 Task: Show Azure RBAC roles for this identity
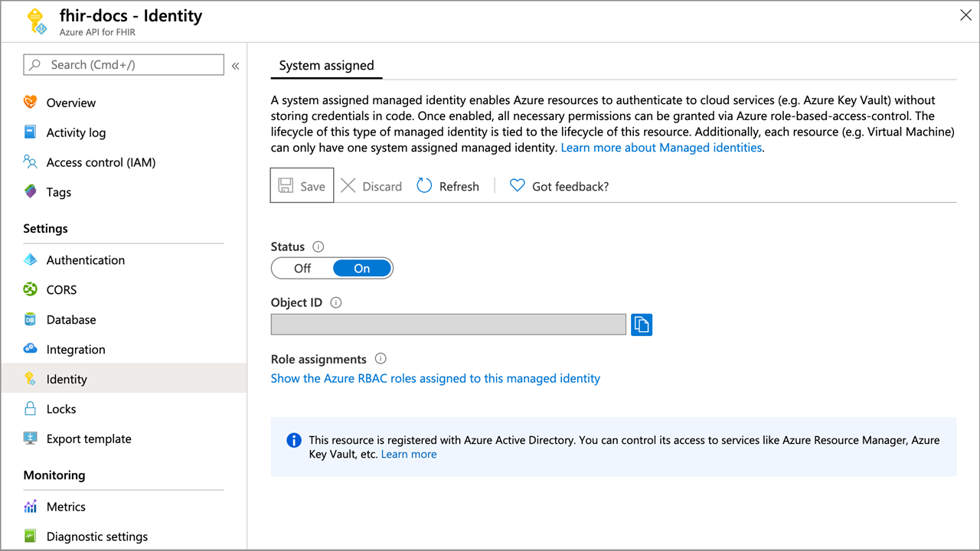click(436, 378)
